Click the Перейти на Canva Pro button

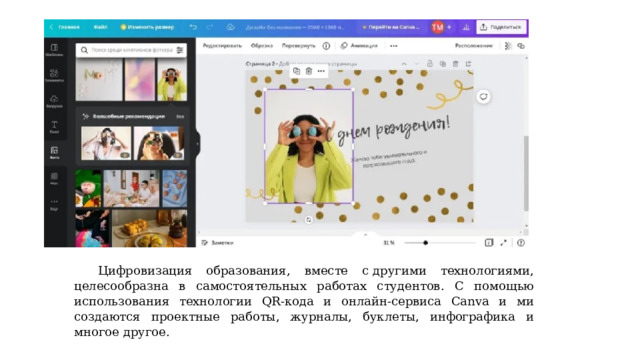pyautogui.click(x=391, y=27)
